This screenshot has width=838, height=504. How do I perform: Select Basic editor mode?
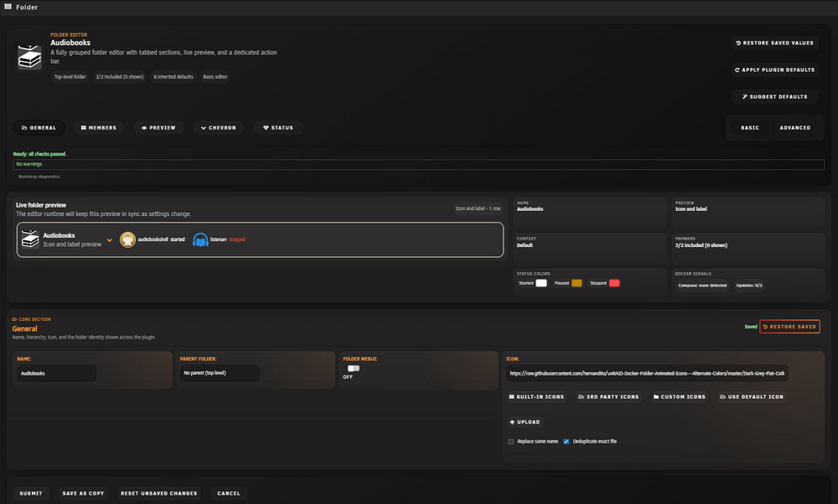(x=750, y=127)
